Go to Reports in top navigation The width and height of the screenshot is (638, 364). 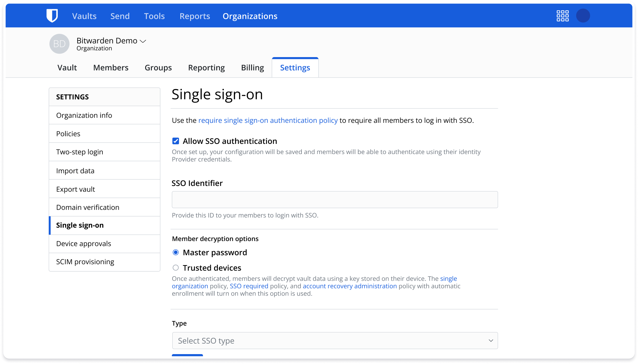(195, 16)
